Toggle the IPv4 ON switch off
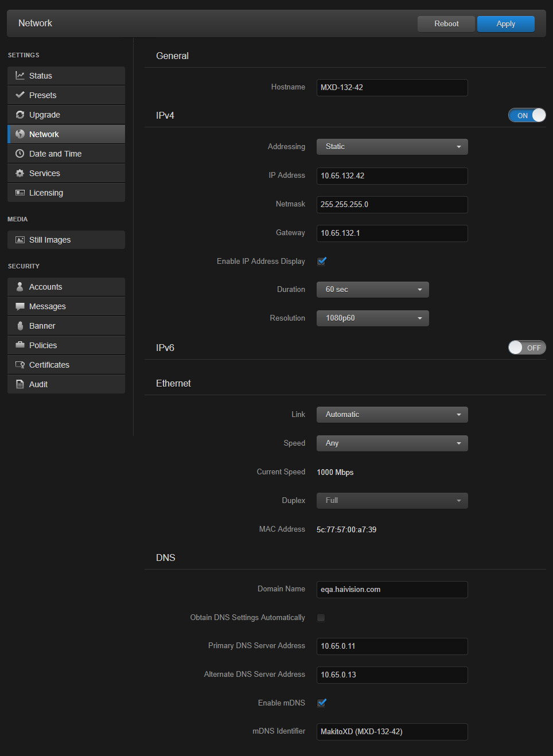This screenshot has width=553, height=756. click(527, 115)
